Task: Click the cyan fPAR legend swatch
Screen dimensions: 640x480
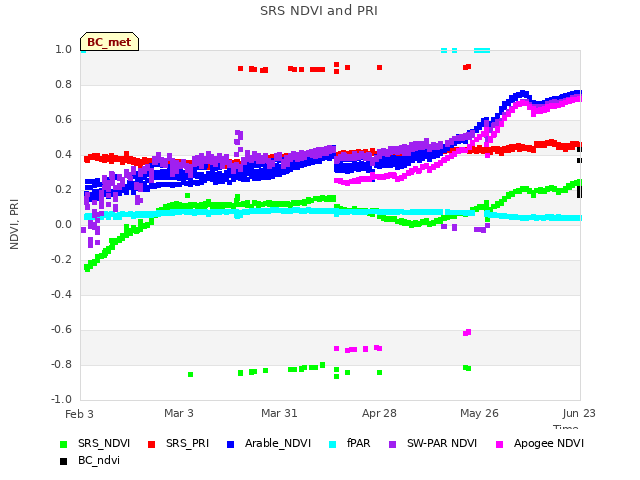Action: point(333,444)
